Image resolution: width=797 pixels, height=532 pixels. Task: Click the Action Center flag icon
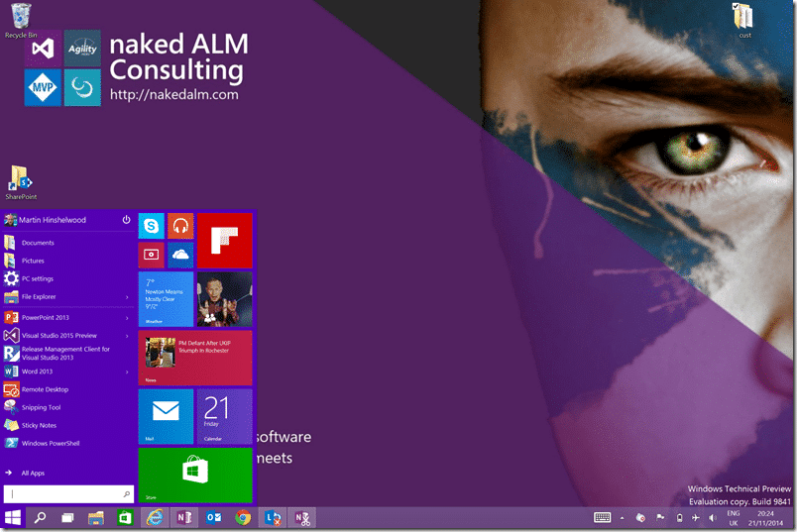660,517
